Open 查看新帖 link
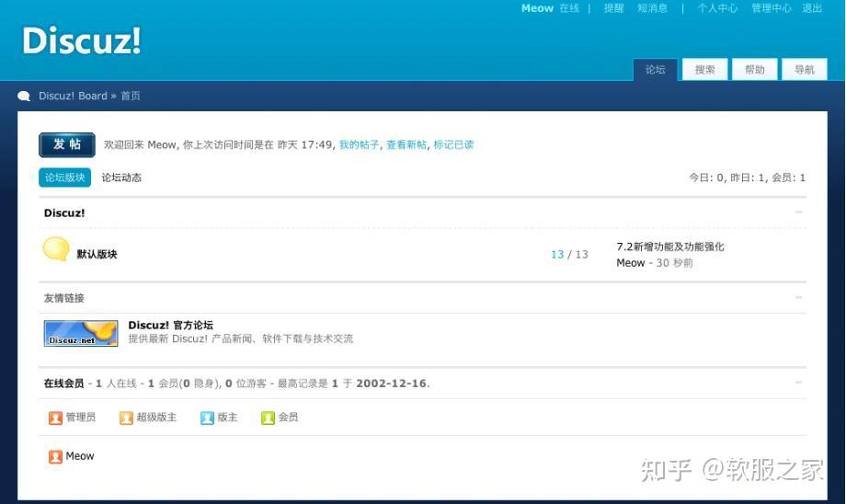This screenshot has width=846, height=504. (x=406, y=144)
